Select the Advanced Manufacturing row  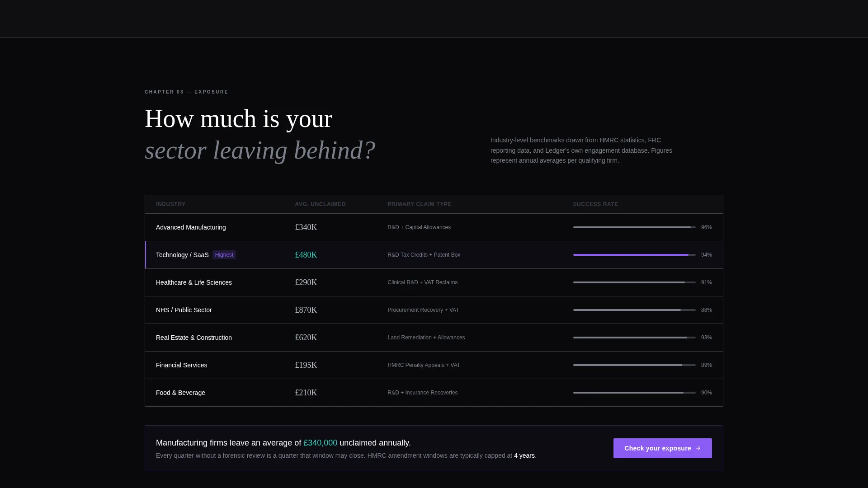coord(434,227)
